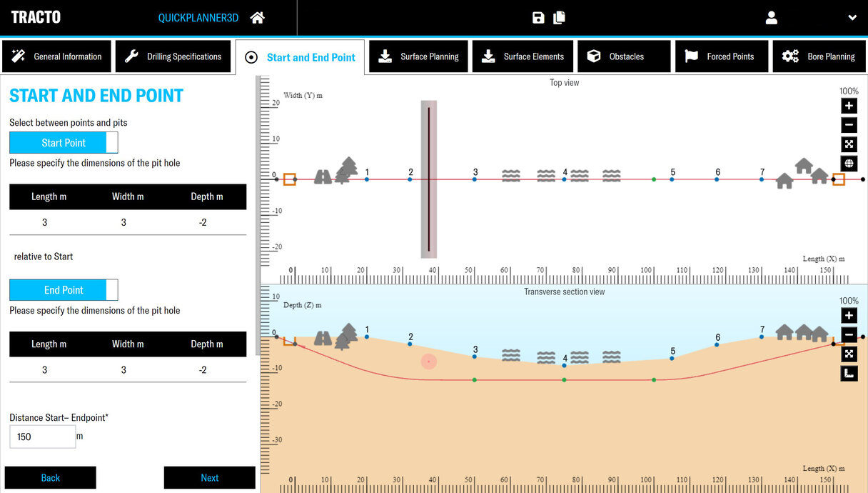Viewport: 868px width, 493px height.
Task: Edit end pit Width value 3
Action: tap(123, 369)
